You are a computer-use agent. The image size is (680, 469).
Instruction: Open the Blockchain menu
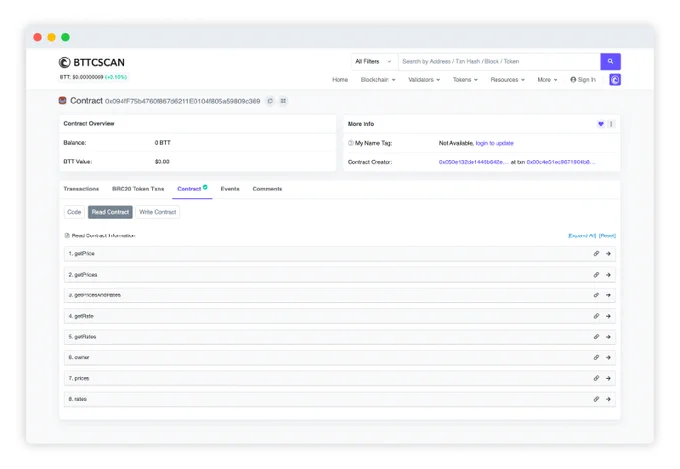(378, 80)
